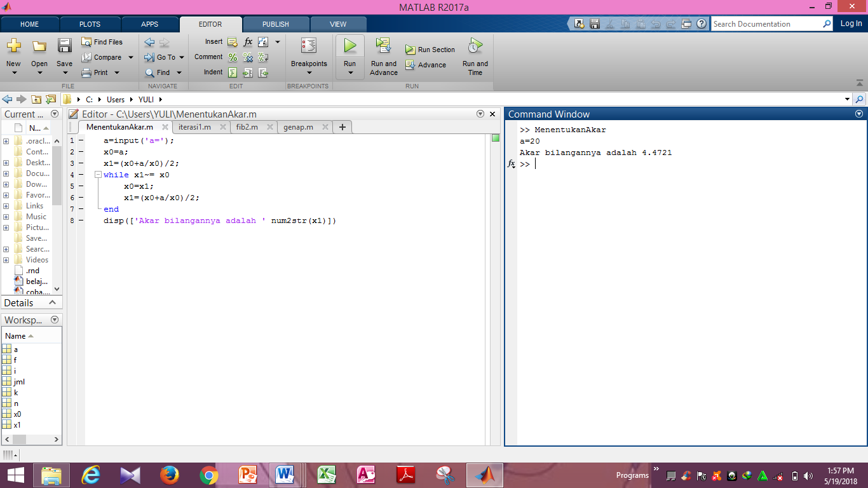Click the Up One Level folder icon

point(36,99)
